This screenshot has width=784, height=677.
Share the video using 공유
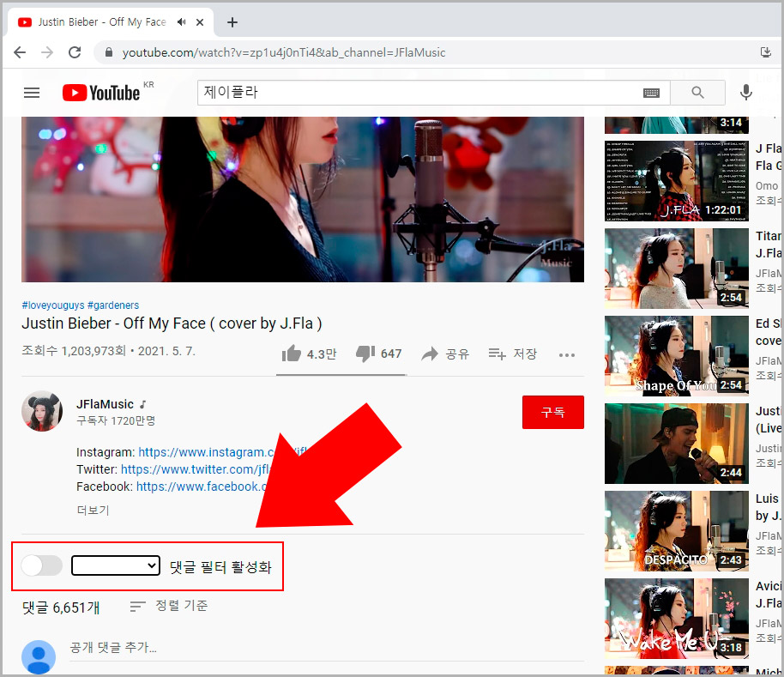445,354
